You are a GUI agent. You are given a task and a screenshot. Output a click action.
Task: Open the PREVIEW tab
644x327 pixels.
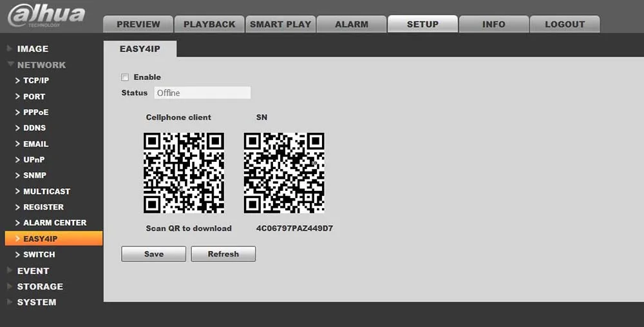(138, 25)
